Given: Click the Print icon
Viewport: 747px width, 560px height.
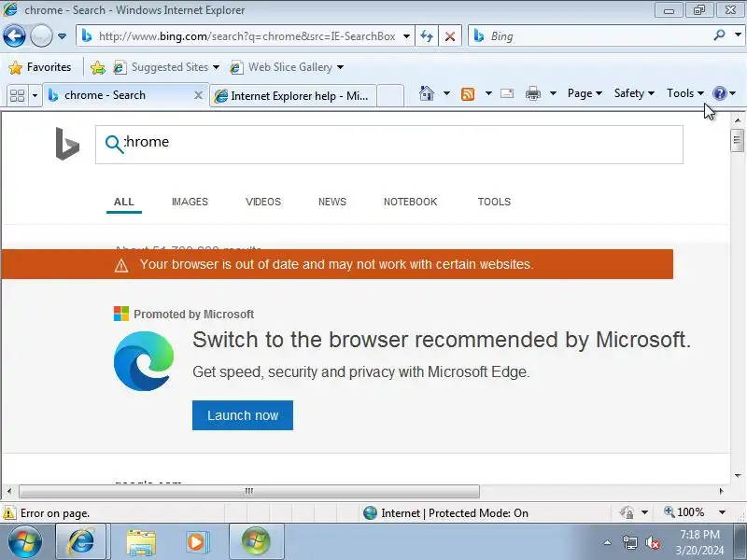Looking at the screenshot, I should point(532,93).
